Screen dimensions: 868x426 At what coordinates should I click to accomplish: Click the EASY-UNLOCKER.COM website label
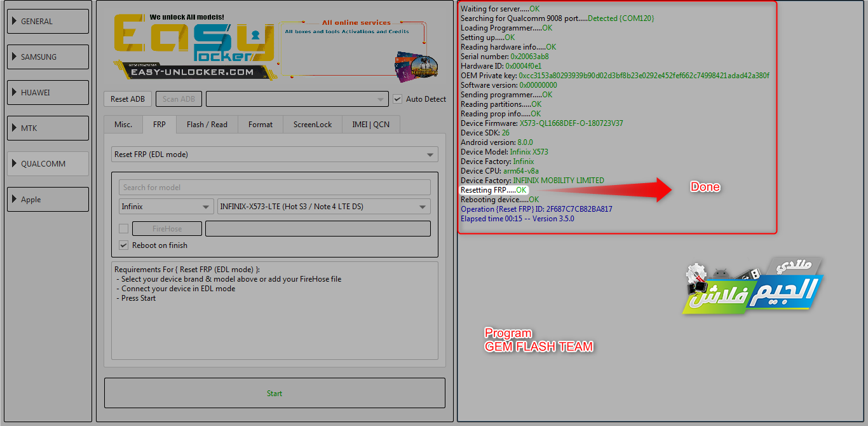pyautogui.click(x=192, y=72)
